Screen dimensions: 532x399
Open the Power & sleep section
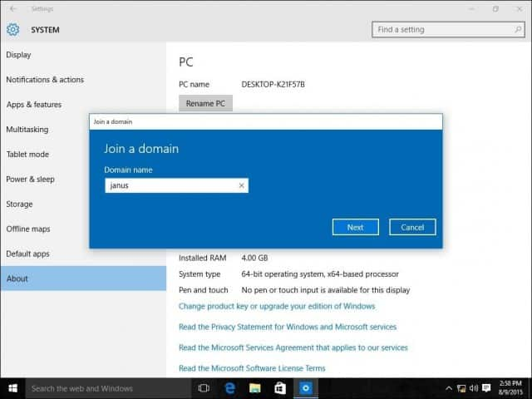click(30, 180)
